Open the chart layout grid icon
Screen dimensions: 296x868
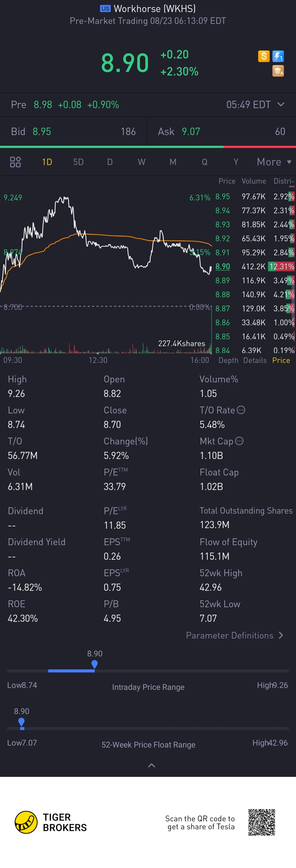click(x=15, y=162)
